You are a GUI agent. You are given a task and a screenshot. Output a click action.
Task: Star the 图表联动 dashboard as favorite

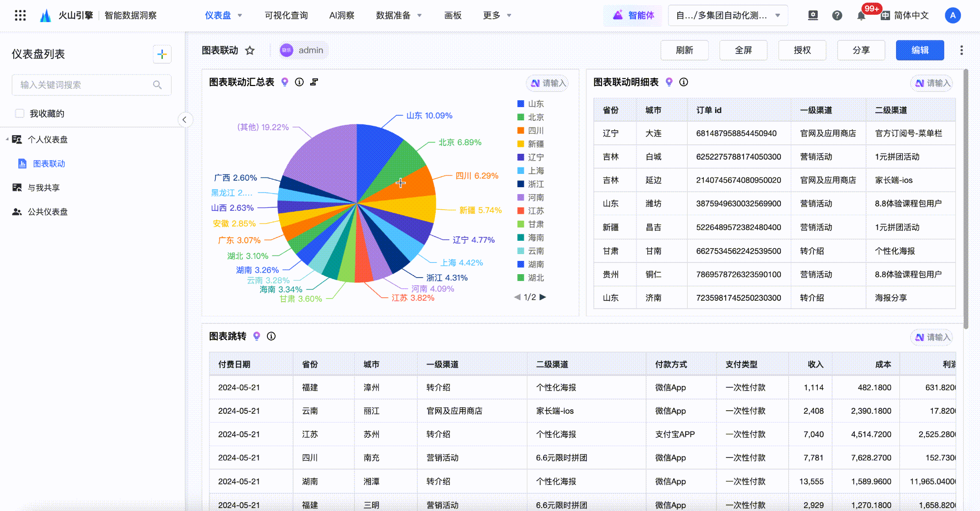250,51
